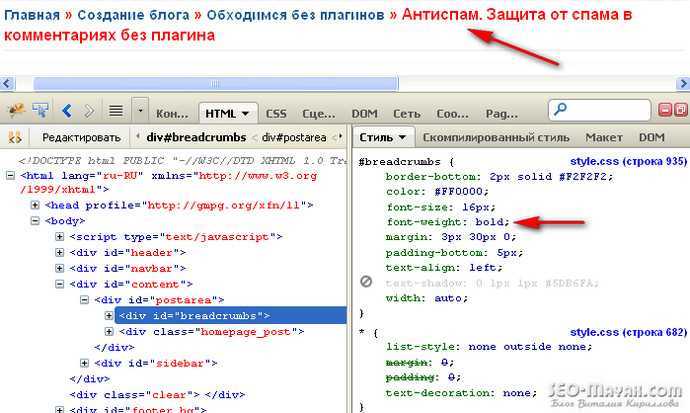This screenshot has height=413, width=690.
Task: Go back with the blue arrow
Action: point(67,111)
